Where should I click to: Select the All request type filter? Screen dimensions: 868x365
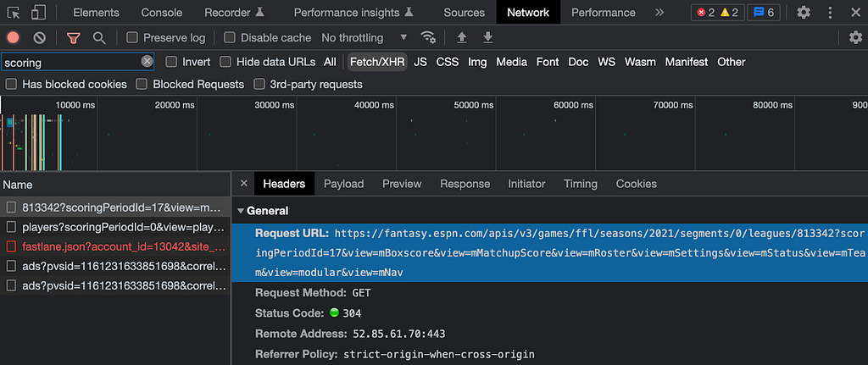[330, 61]
